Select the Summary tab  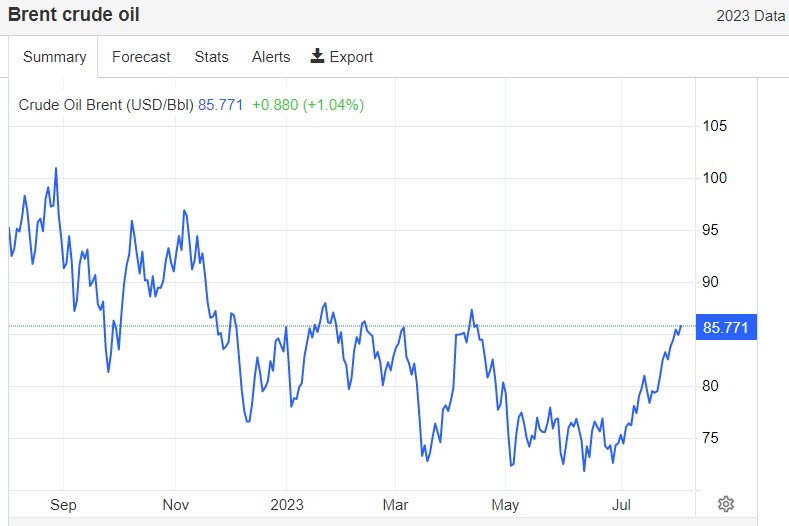coord(54,57)
